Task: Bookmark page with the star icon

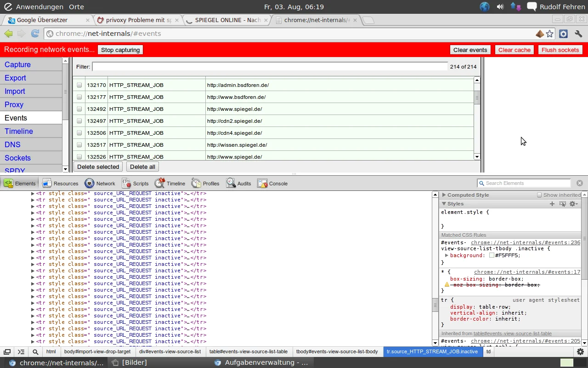Action: pyautogui.click(x=550, y=34)
